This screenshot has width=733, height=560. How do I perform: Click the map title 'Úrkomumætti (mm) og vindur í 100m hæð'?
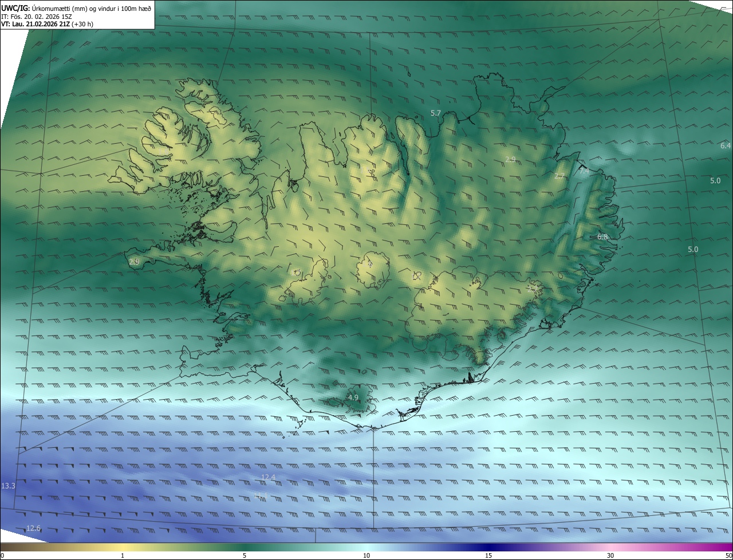tap(92, 7)
